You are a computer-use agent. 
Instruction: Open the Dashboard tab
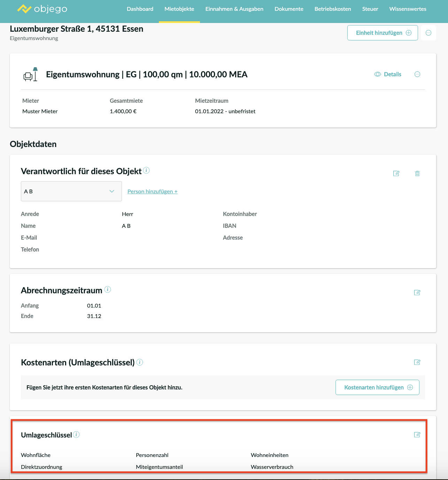click(140, 9)
